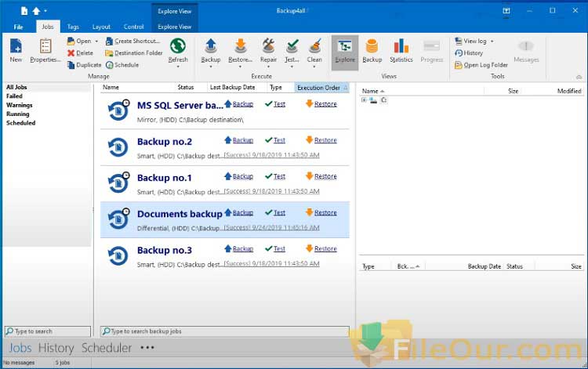
Task: Create Shortcut for the job
Action: coord(132,41)
